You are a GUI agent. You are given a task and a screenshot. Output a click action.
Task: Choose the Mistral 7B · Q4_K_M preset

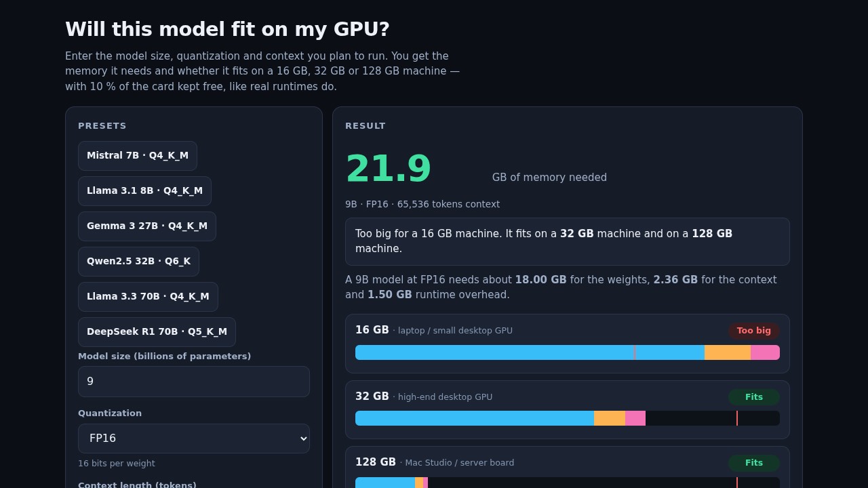[x=138, y=156]
